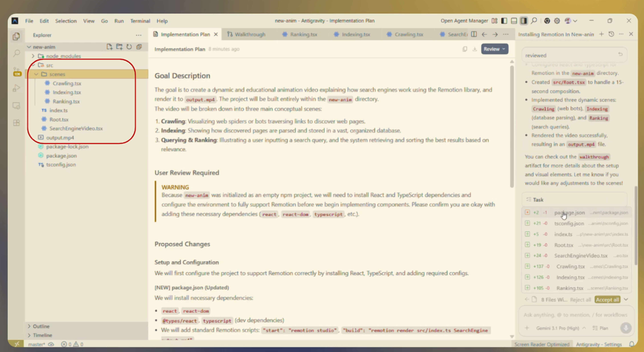Add context with plus icon in chat box
Image resolution: width=644 pixels, height=352 pixels.
527,328
